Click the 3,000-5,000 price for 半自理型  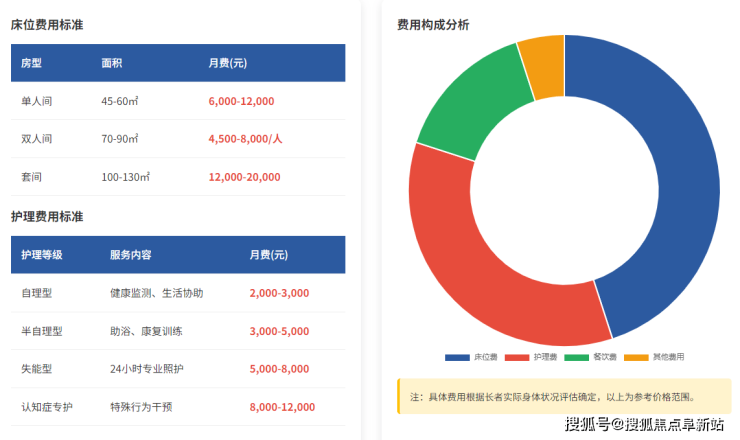279,331
